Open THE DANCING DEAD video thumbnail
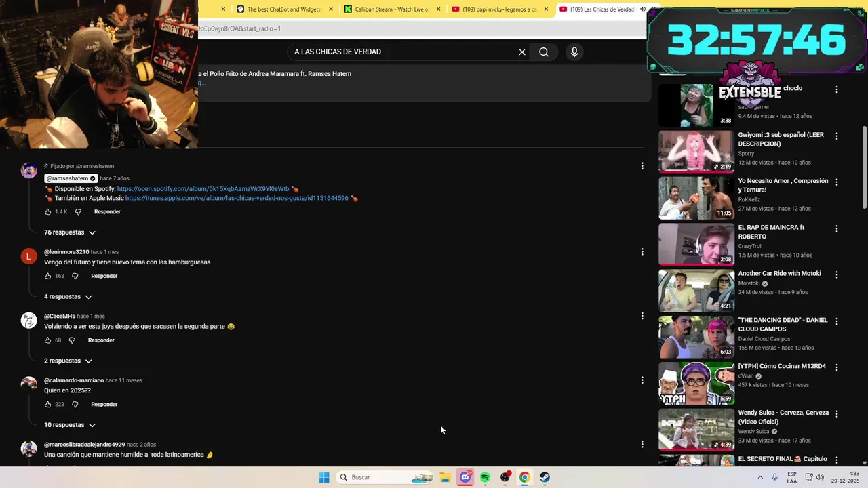Viewport: 868px width, 488px height. click(696, 337)
